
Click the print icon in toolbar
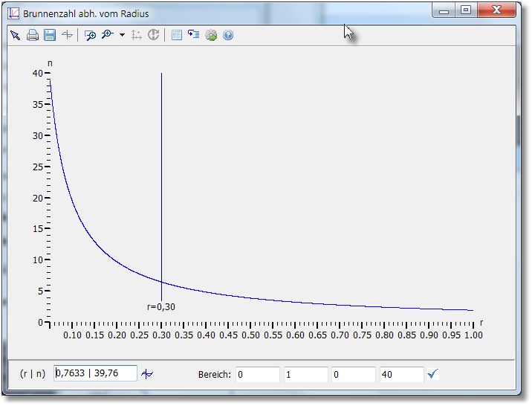pyautogui.click(x=33, y=35)
